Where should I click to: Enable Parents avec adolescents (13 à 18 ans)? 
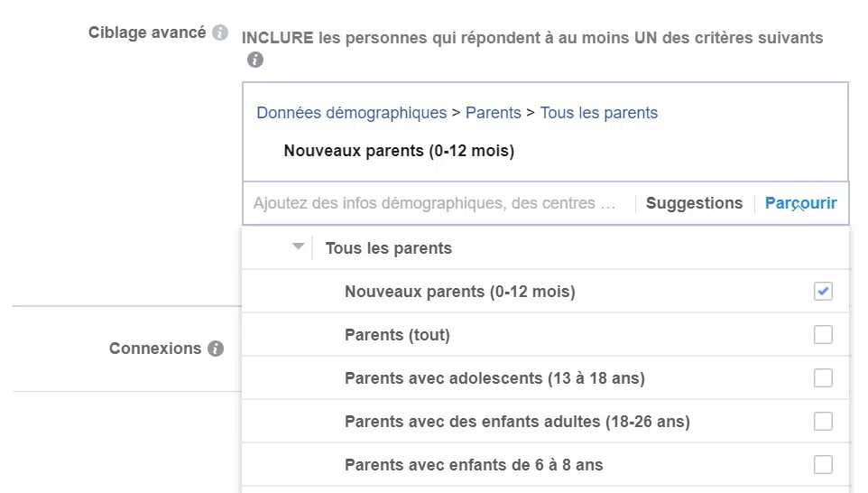(x=823, y=378)
